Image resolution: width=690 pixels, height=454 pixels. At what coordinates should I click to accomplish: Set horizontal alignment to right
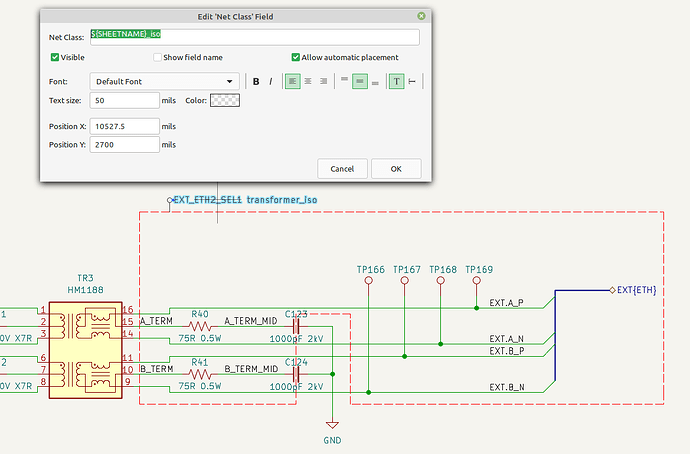tap(323, 81)
